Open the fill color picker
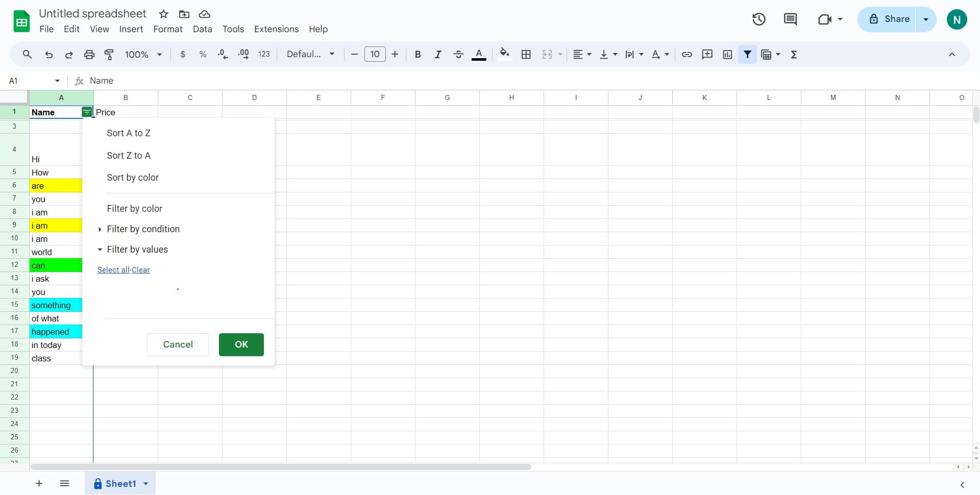This screenshot has height=495, width=980. coord(504,54)
